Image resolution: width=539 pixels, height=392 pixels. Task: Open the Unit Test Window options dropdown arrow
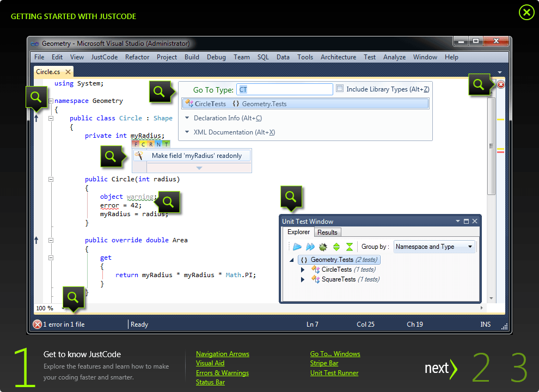click(458, 221)
